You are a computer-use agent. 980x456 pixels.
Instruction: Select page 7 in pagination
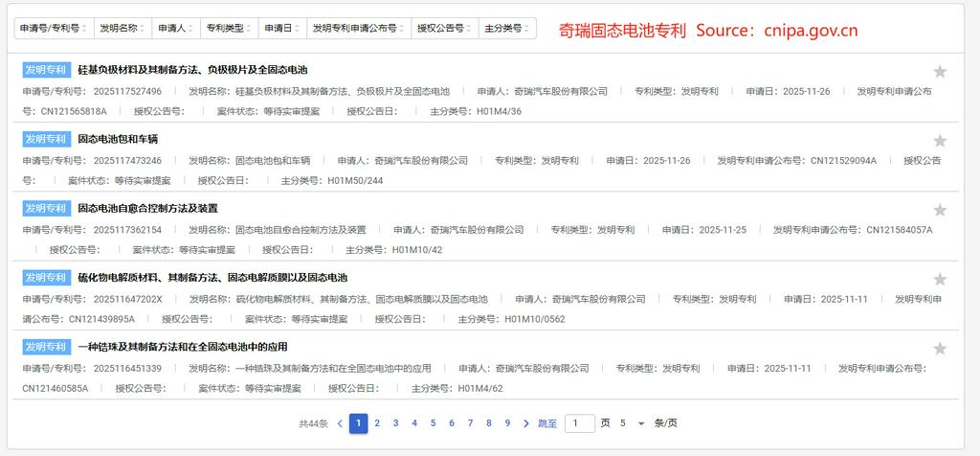470,423
